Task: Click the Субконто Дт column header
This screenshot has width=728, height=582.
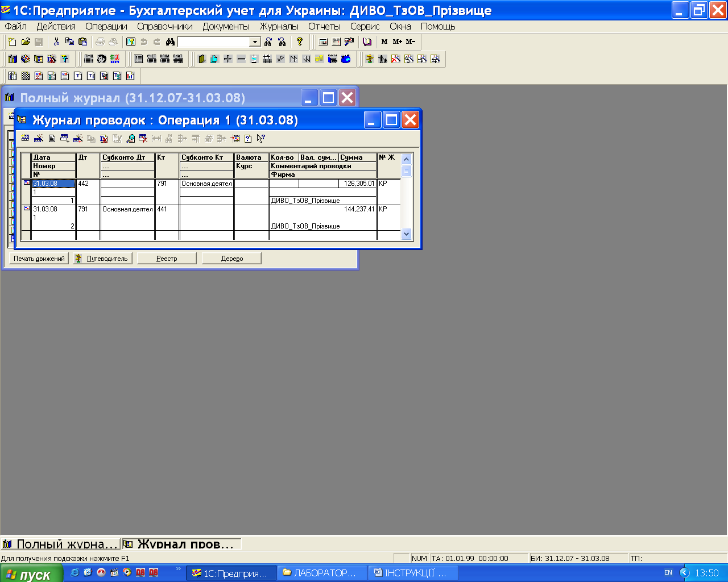Action: [127, 157]
